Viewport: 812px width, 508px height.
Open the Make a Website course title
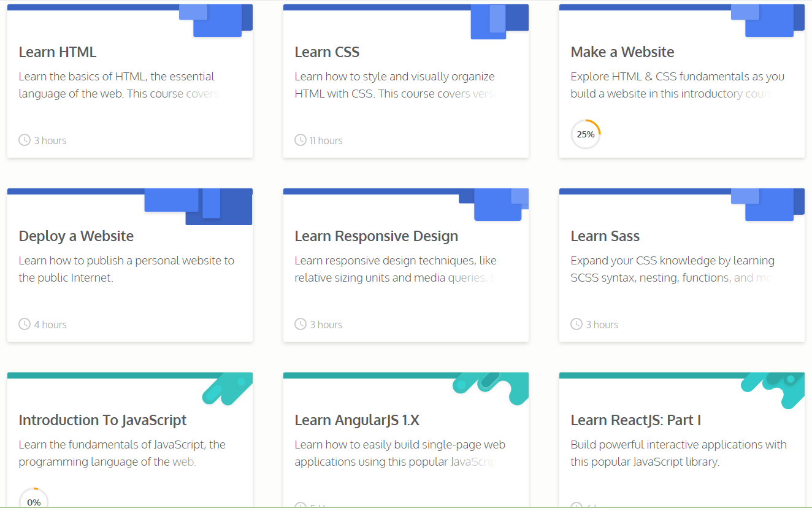[622, 52]
